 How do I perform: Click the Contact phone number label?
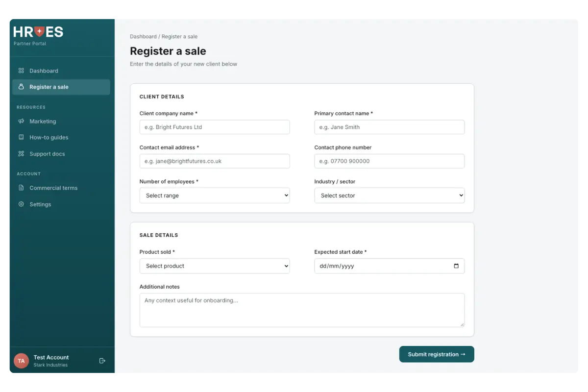pyautogui.click(x=343, y=147)
